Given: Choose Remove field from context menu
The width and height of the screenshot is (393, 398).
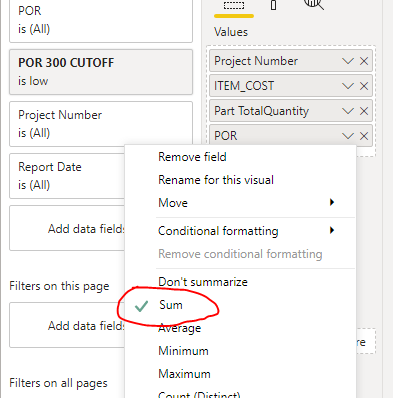Looking at the screenshot, I should click(192, 157).
